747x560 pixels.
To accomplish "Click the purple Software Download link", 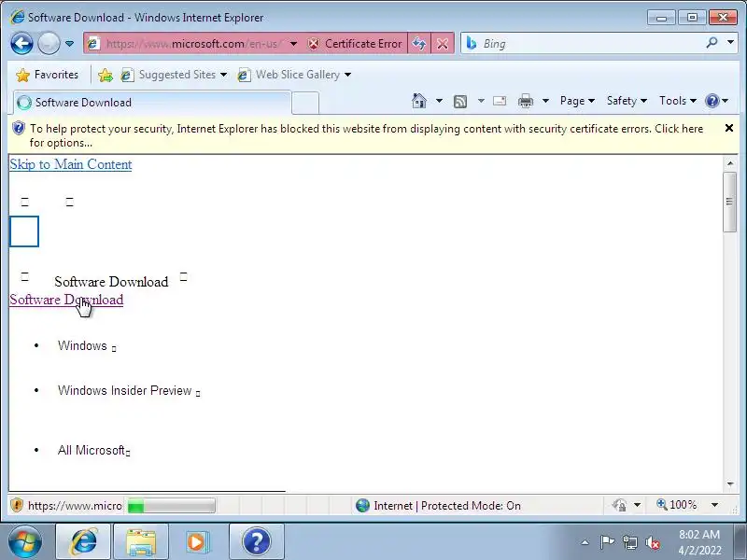I will [66, 300].
